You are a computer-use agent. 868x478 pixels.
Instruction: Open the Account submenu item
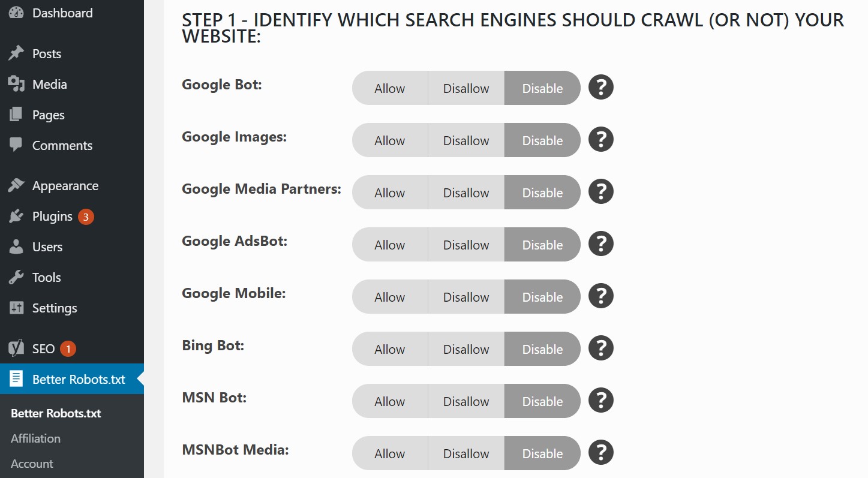31,463
